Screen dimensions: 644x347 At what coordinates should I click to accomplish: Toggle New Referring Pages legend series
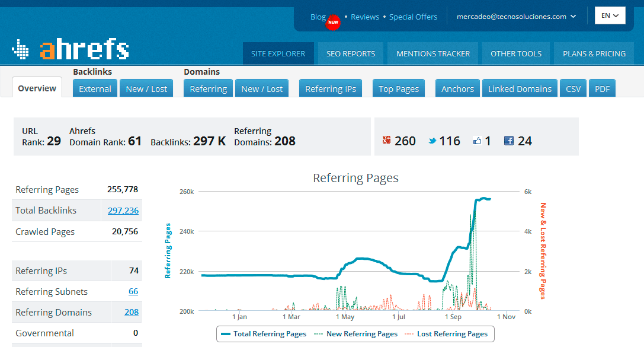(x=355, y=334)
